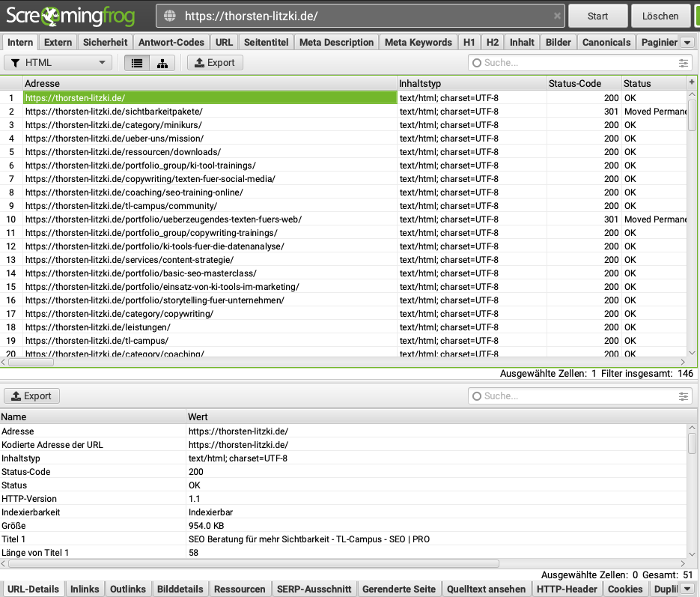Screen dimensions: 700x597
Task: Open the Ressourcen bottom tab
Action: click(240, 589)
